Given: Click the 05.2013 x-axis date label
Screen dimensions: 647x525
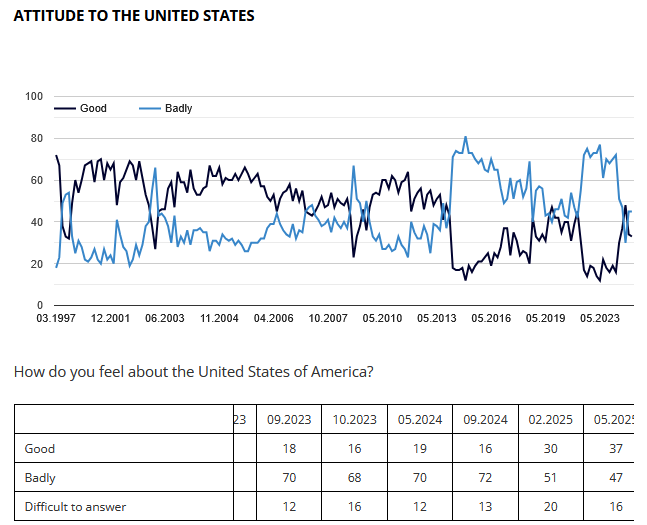Looking at the screenshot, I should [x=436, y=318].
